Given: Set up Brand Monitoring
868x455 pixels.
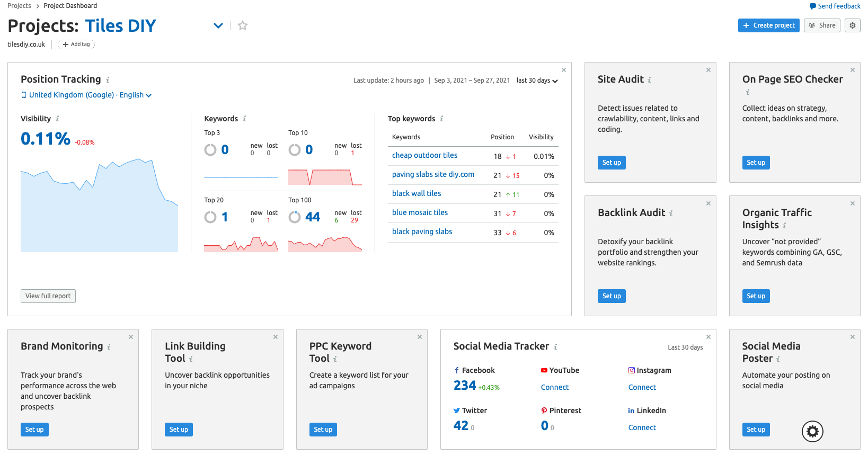Looking at the screenshot, I should click(x=34, y=430).
